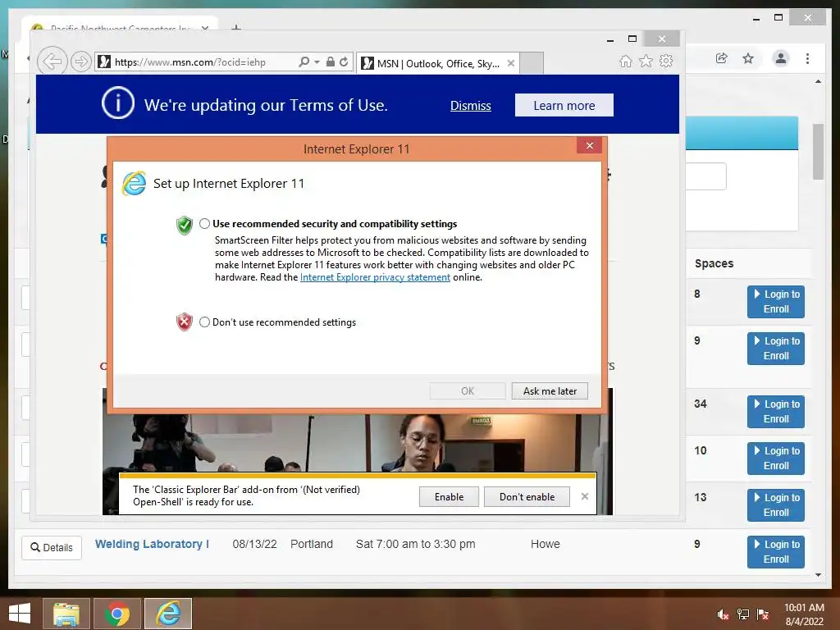Click the Spaces column header
The height and width of the screenshot is (630, 840).
tap(714, 263)
